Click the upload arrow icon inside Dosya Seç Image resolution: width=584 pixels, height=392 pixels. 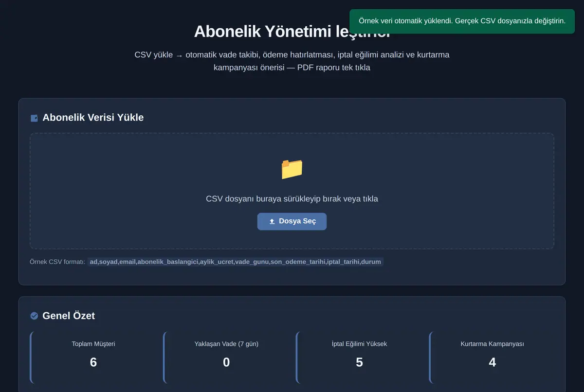coord(272,221)
